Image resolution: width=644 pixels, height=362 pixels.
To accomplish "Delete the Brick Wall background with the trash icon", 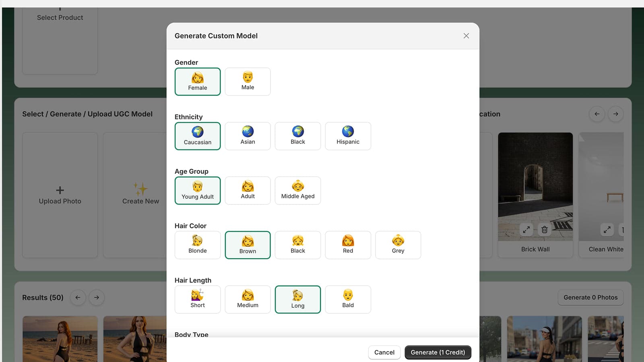I will pyautogui.click(x=544, y=229).
